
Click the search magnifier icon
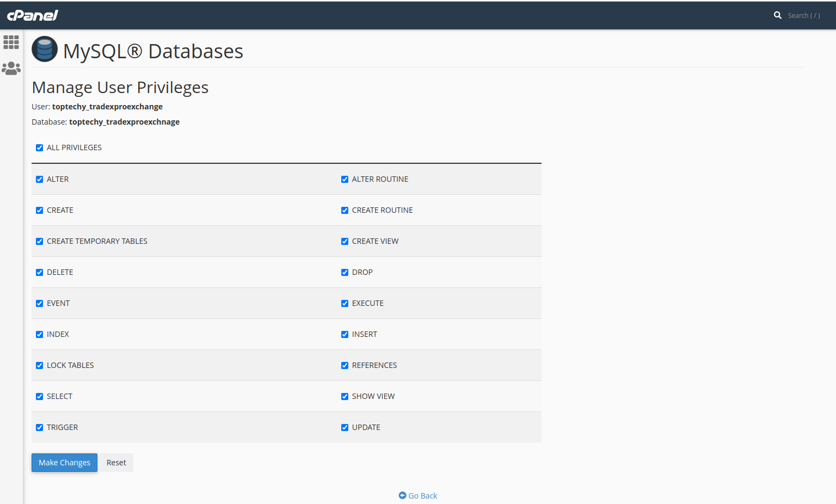pyautogui.click(x=777, y=15)
